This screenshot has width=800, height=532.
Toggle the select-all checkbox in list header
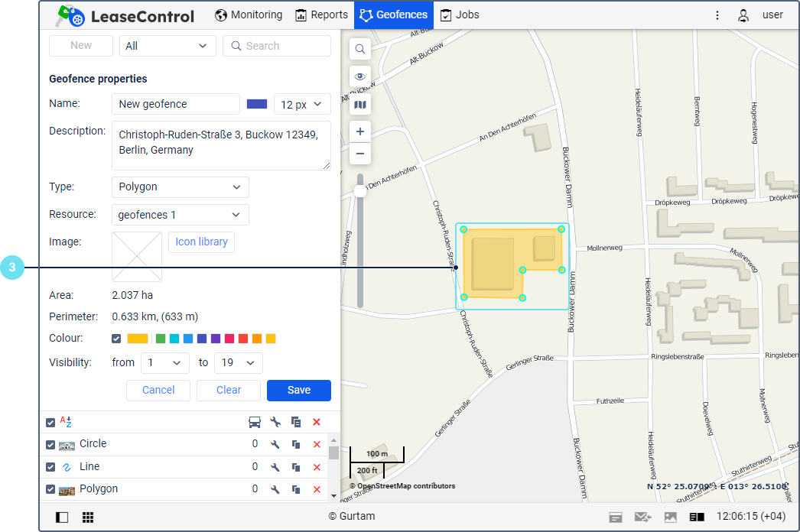point(50,422)
